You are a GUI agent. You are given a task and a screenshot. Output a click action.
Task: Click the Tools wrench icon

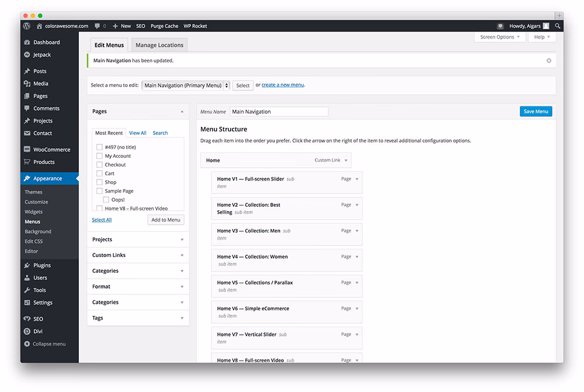click(x=27, y=290)
